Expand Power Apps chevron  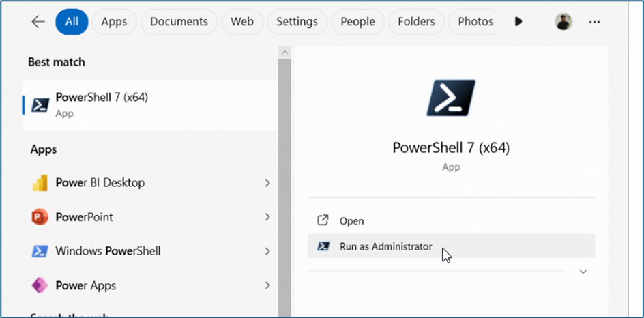click(x=267, y=285)
